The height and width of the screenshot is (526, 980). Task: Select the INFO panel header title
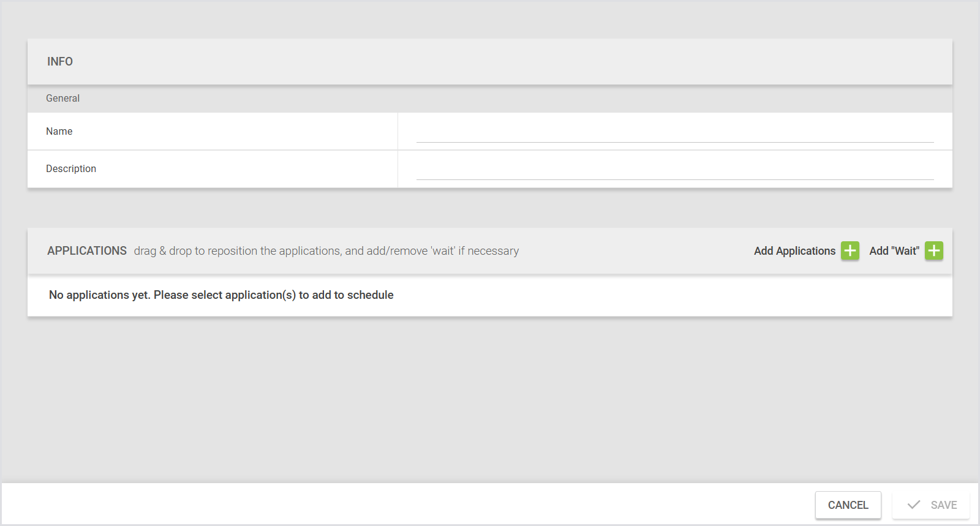60,62
